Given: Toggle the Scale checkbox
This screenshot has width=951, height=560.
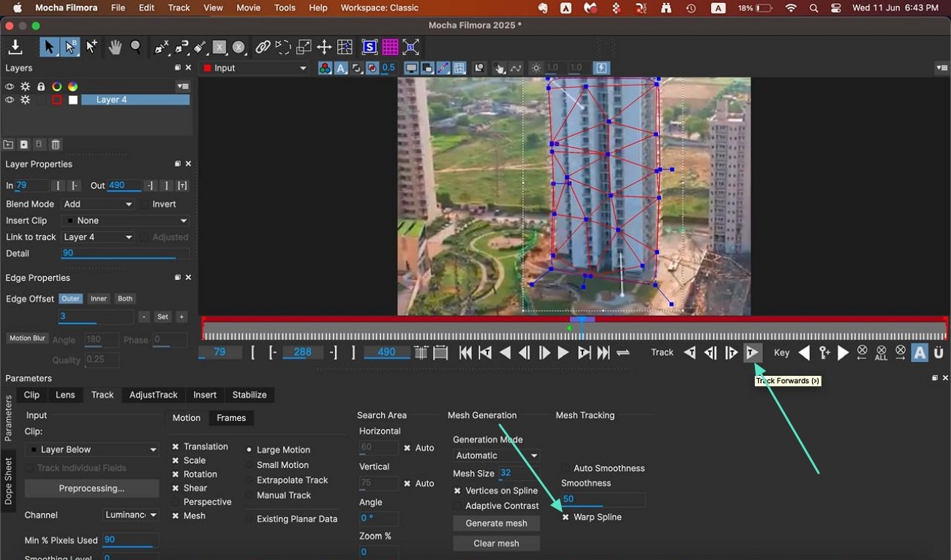Looking at the screenshot, I should tap(176, 461).
